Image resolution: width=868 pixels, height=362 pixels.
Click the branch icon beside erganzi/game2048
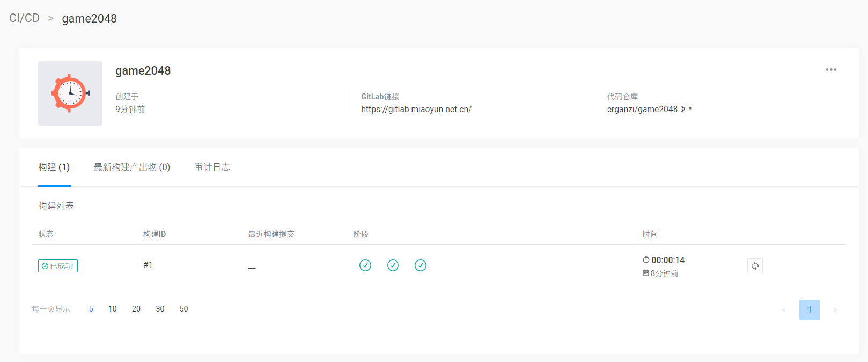pyautogui.click(x=683, y=110)
